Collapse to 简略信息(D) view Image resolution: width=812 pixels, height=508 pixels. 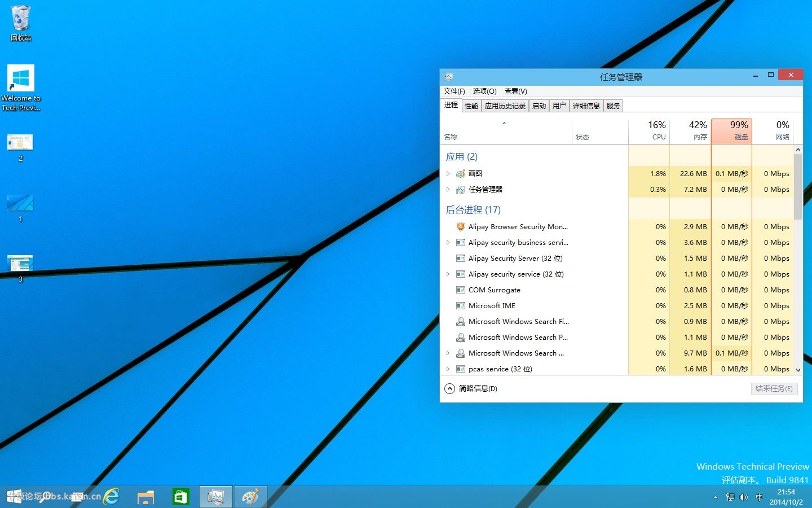click(471, 388)
